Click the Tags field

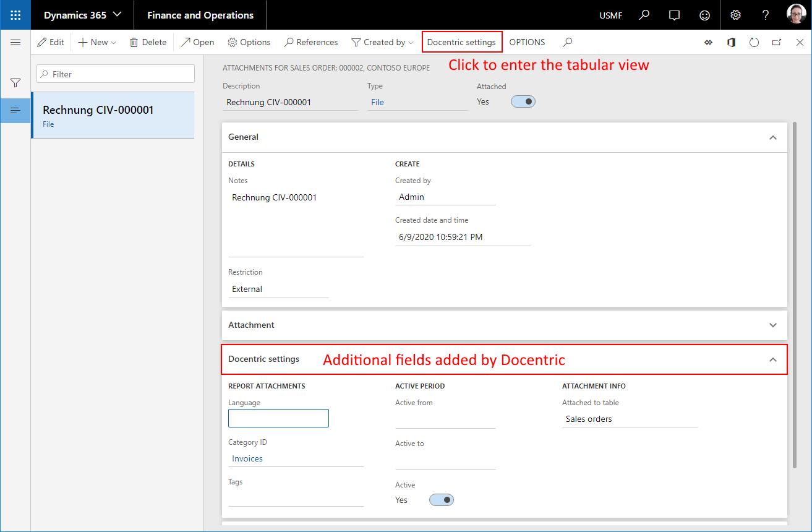coord(296,498)
